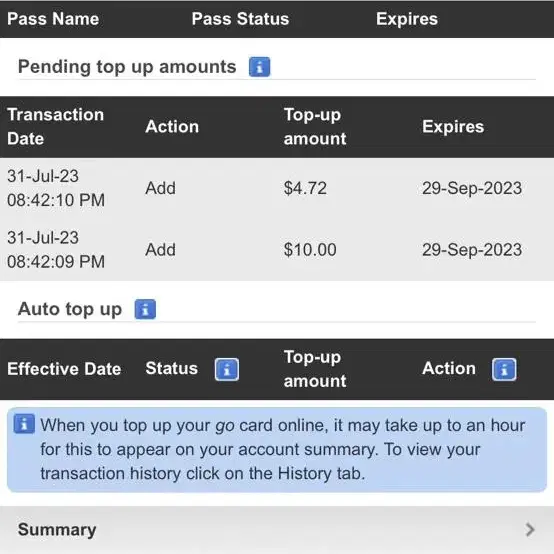The width and height of the screenshot is (554, 554).
Task: Click the Auto top up heading text
Action: click(70, 310)
